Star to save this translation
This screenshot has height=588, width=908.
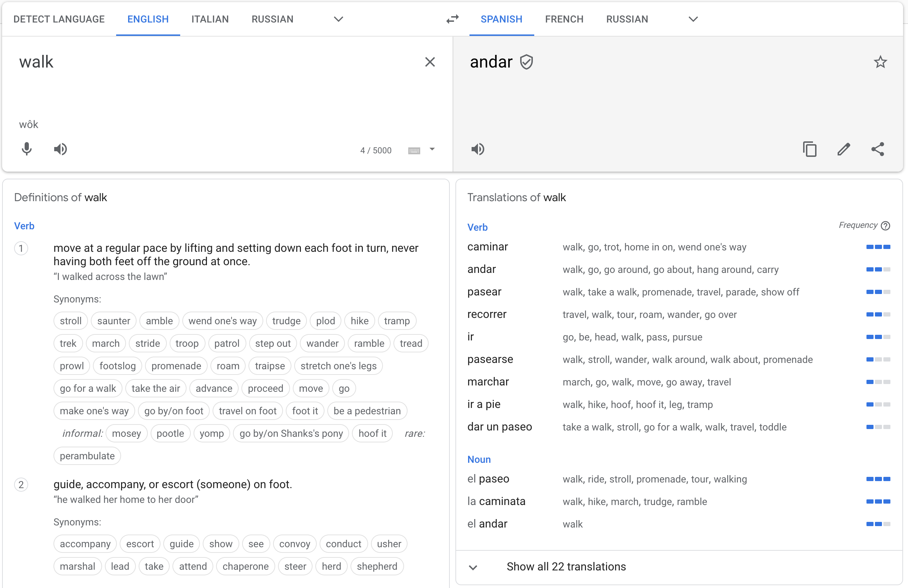(x=880, y=62)
